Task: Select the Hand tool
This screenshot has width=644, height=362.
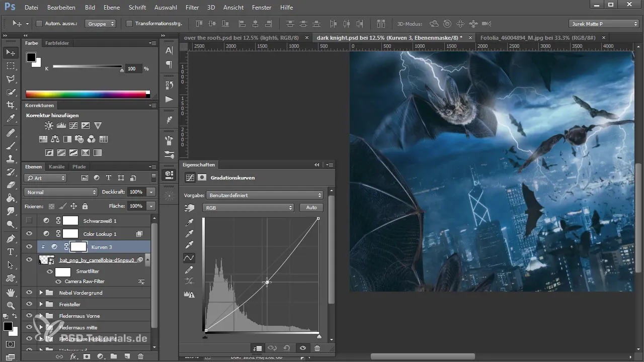Action: (11, 292)
